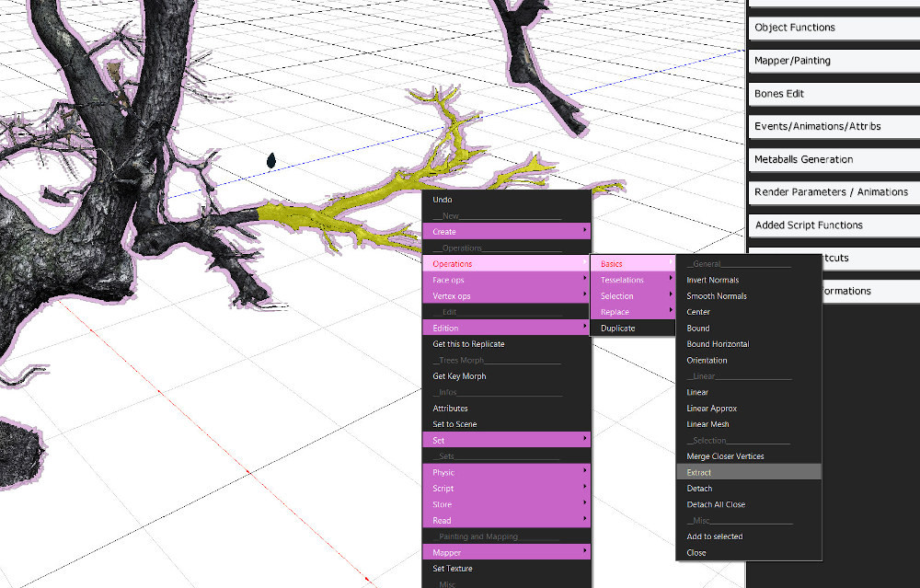920x588 pixels.
Task: Open the Basics submenu entry
Action: (633, 264)
